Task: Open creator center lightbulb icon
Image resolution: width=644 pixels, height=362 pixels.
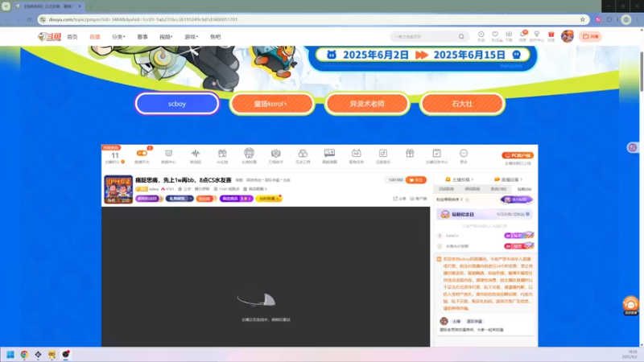Action: click(536, 36)
